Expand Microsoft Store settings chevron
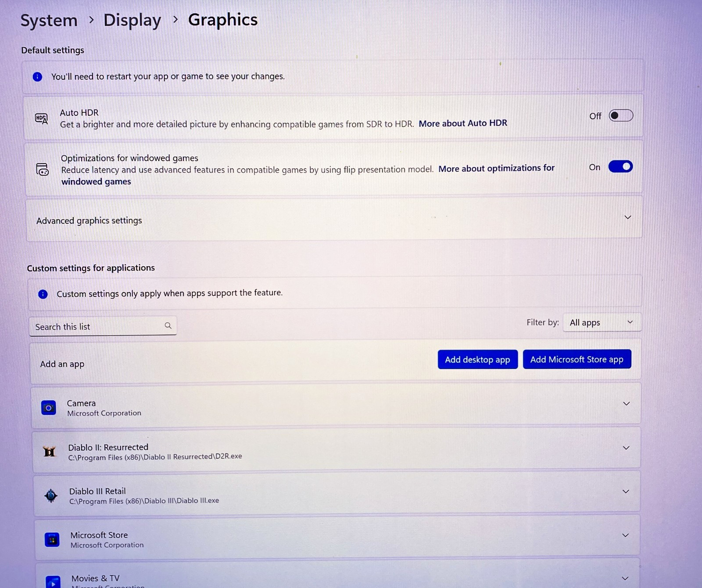Image resolution: width=702 pixels, height=588 pixels. point(626,535)
